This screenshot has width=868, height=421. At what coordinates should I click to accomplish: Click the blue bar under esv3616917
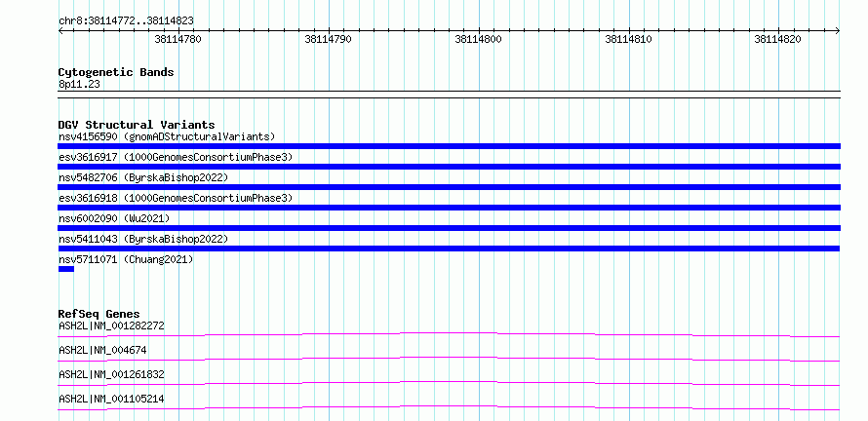coord(449,167)
